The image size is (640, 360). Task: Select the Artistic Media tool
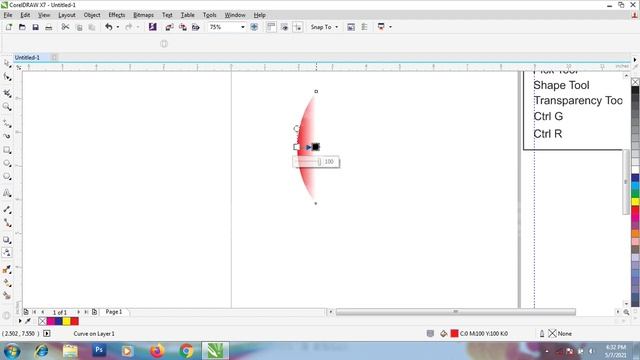point(7,136)
